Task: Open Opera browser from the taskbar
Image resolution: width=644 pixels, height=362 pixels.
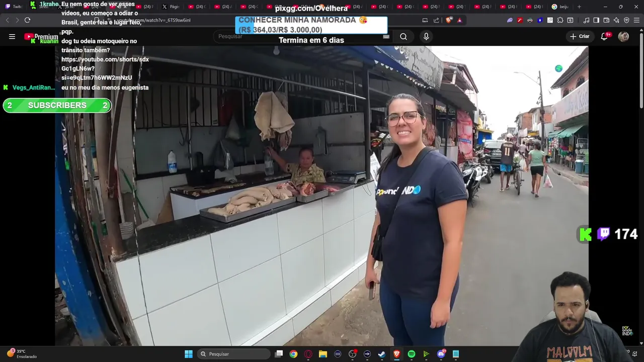Action: tap(308, 354)
